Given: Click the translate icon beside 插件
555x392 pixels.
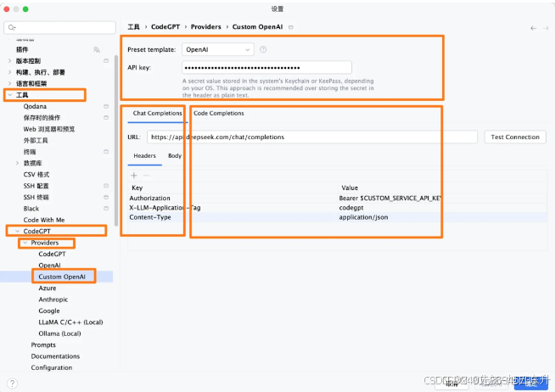Looking at the screenshot, I should pyautogui.click(x=97, y=49).
